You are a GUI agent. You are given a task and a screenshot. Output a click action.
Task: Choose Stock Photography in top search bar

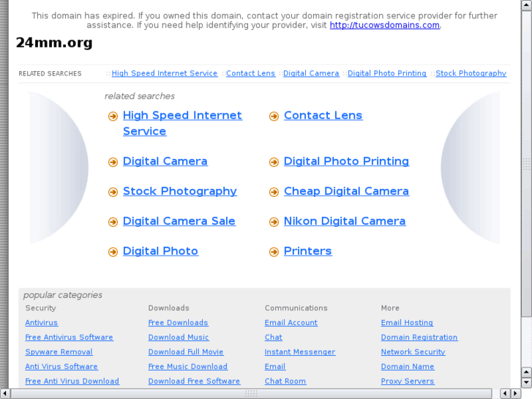pyautogui.click(x=471, y=73)
